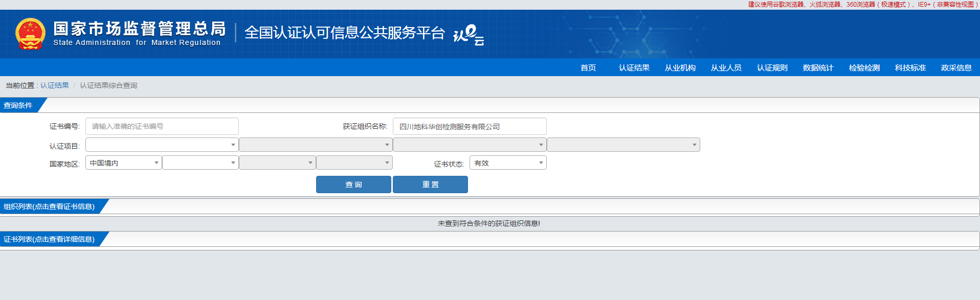Image resolution: width=980 pixels, height=300 pixels.
Task: Open the third 认证项目 dropdown
Action: [x=470, y=145]
